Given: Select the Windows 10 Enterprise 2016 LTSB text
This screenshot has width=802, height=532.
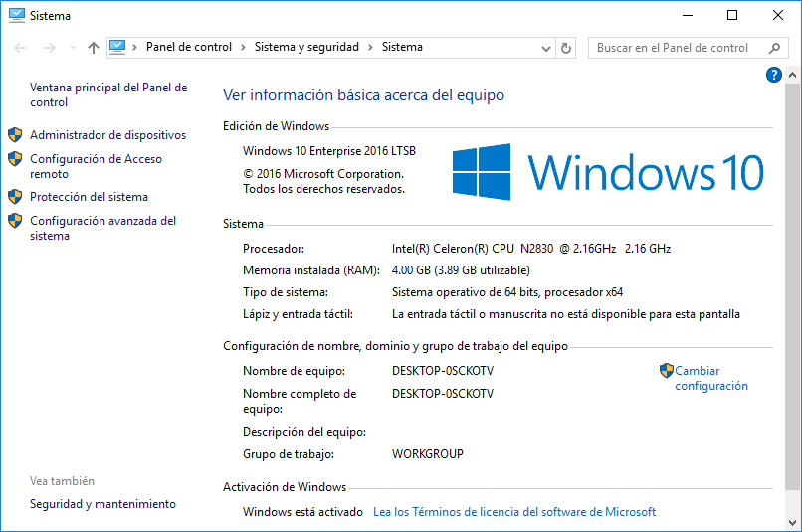Looking at the screenshot, I should click(329, 151).
